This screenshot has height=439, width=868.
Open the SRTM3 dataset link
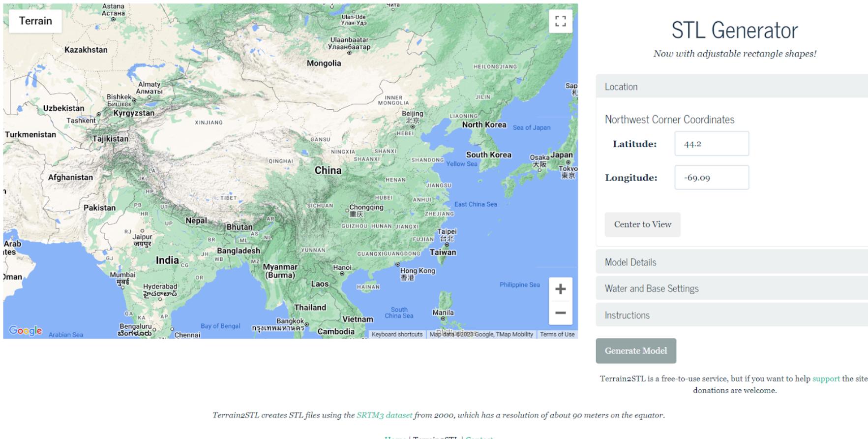tap(385, 415)
